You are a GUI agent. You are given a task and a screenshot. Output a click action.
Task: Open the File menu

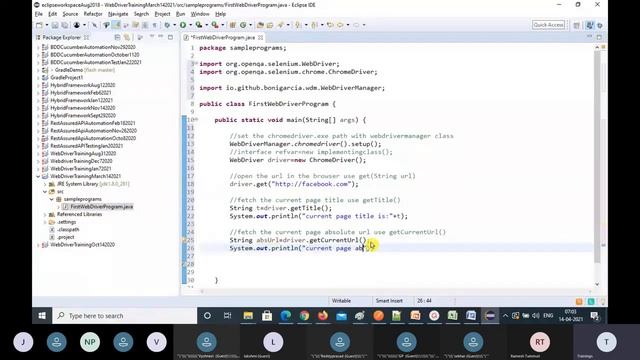[39, 14]
